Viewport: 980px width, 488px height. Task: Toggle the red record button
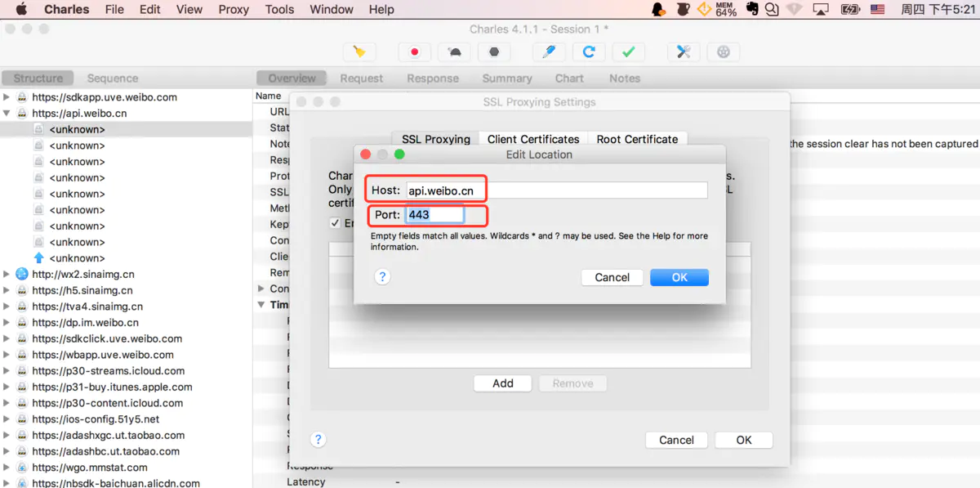coord(415,51)
